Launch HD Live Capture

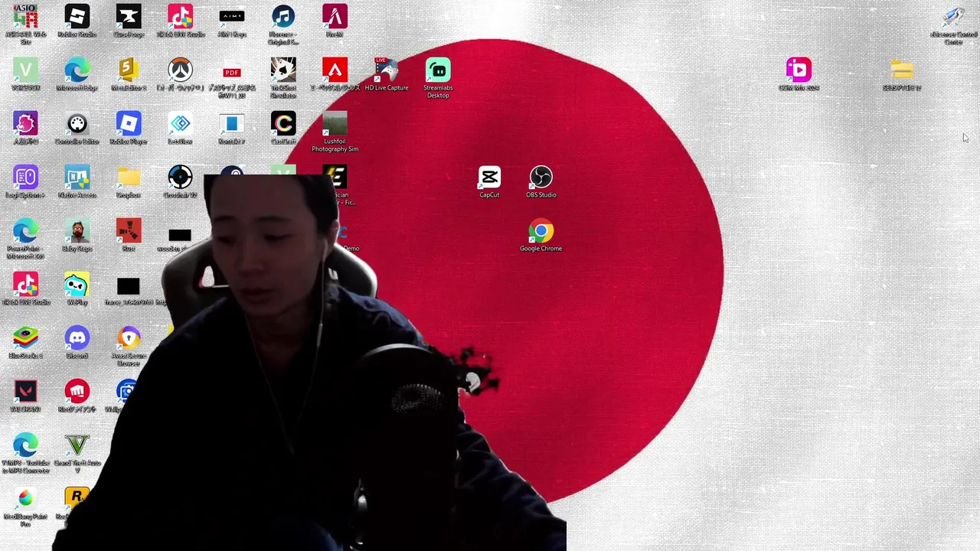387,70
